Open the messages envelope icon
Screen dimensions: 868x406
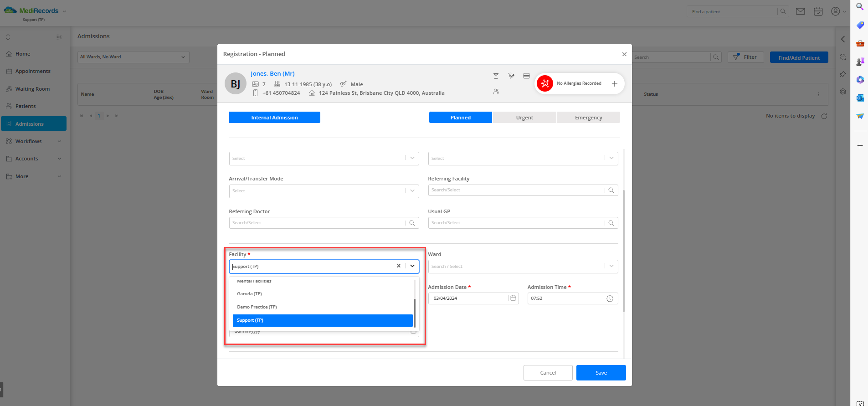(x=801, y=11)
